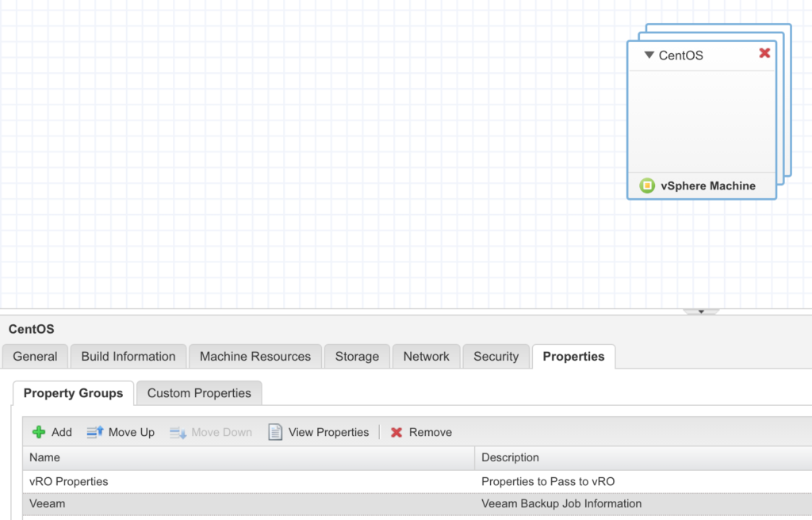Image resolution: width=812 pixels, height=520 pixels.
Task: Delete the CentOS component via its red X
Action: 764,53
